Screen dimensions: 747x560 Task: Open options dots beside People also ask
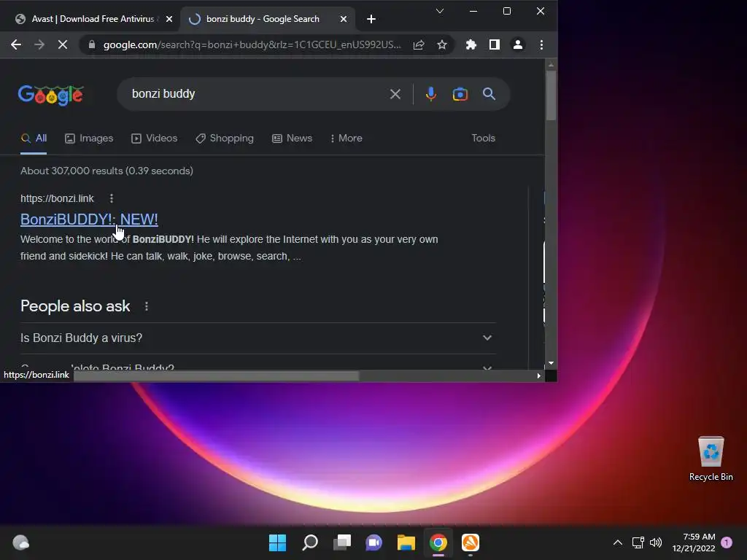click(x=146, y=306)
